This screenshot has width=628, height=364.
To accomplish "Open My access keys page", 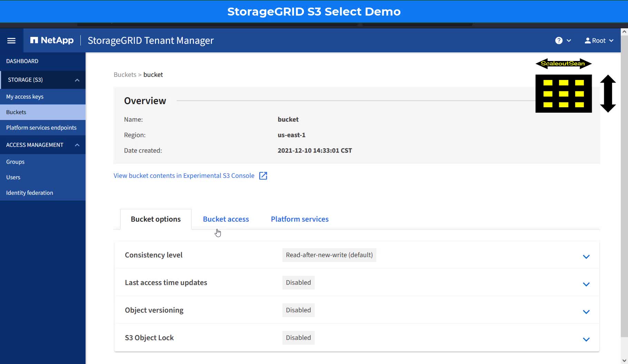I will click(x=43, y=97).
